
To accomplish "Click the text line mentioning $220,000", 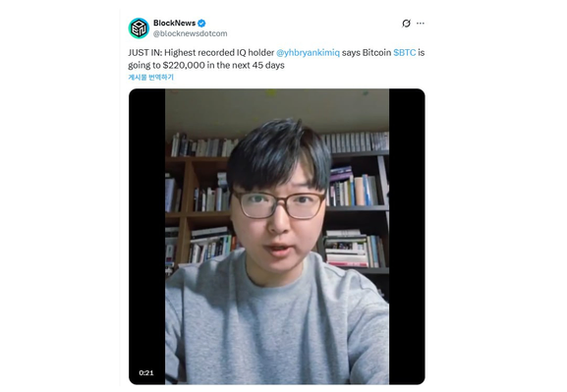I will tap(206, 66).
